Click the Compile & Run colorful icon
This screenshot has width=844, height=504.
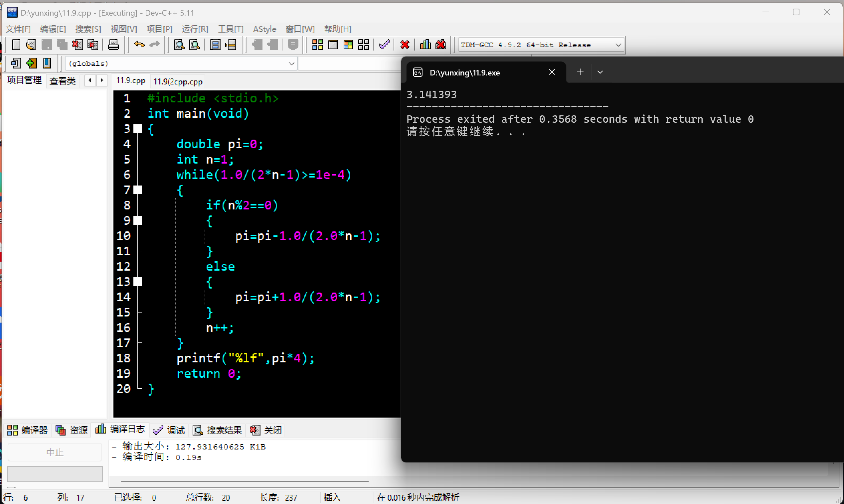[348, 45]
